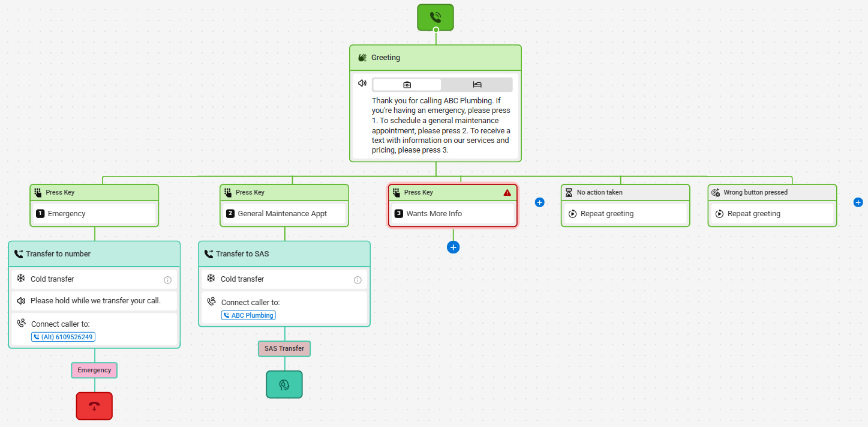This screenshot has width=868, height=427.
Task: Click the number 2 key badge
Action: tap(230, 213)
